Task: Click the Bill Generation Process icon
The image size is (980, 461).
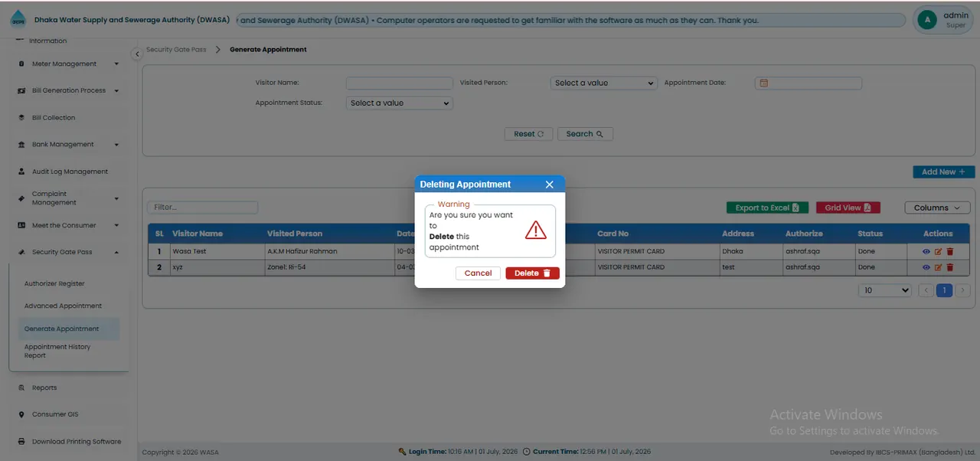Action: tap(21, 90)
